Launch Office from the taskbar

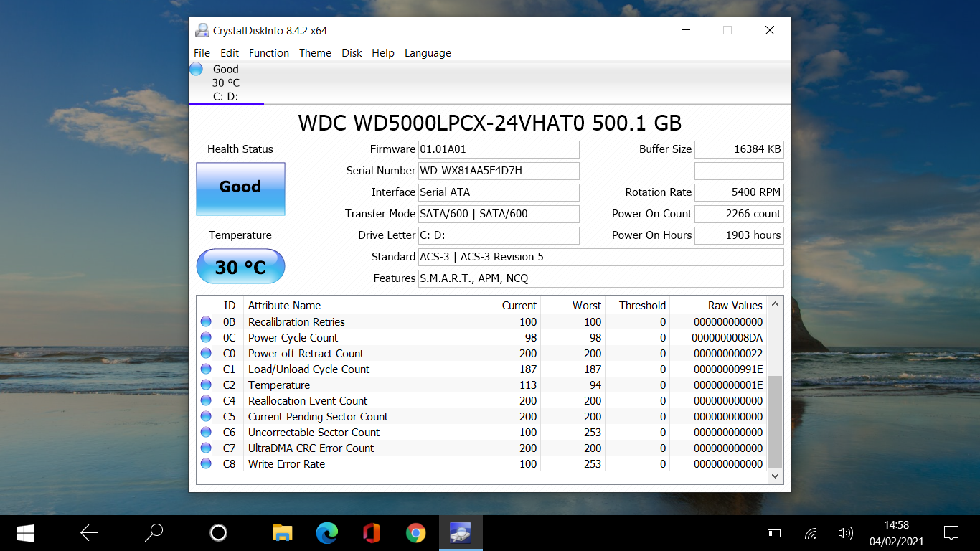(x=371, y=533)
